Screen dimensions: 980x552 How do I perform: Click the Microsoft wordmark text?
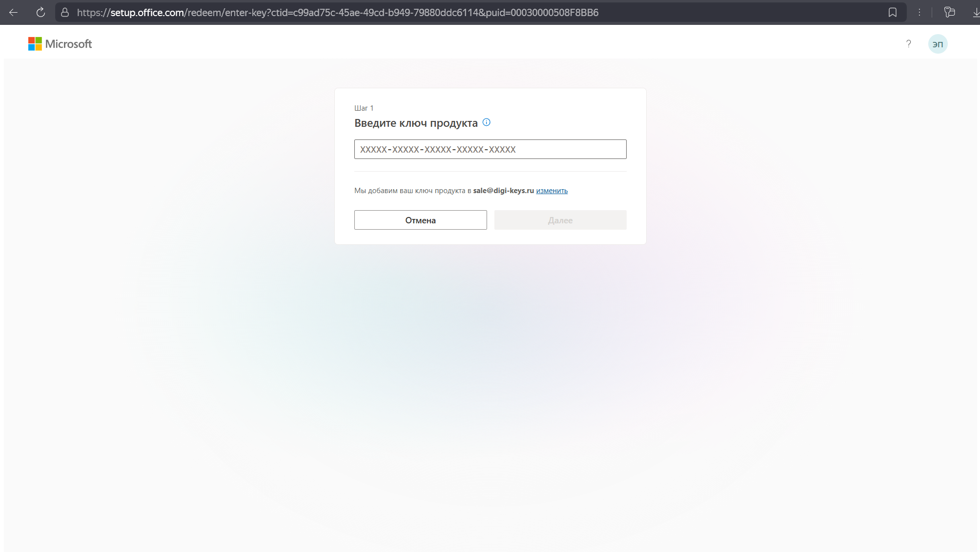(x=68, y=44)
